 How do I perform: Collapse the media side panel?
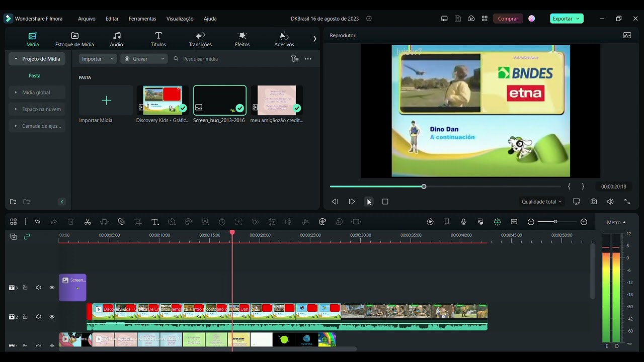point(62,202)
